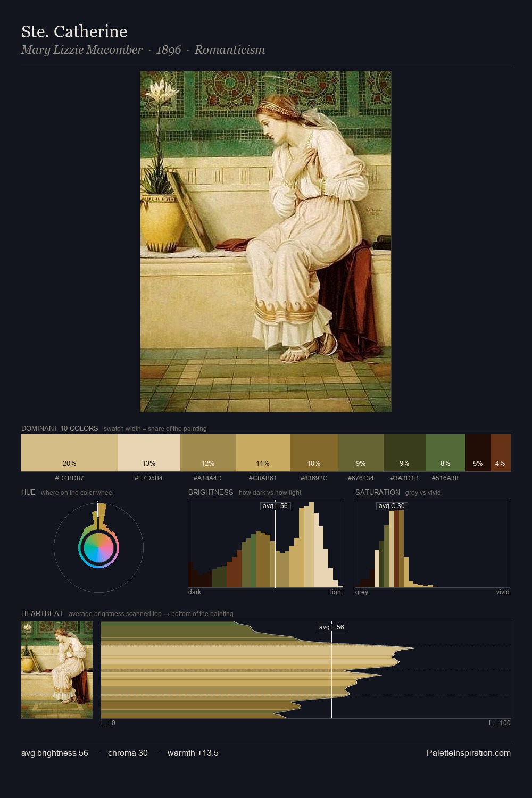This screenshot has height=798, width=532.
Task: Click the heartbeat avg L 56 marker
Action: click(332, 627)
